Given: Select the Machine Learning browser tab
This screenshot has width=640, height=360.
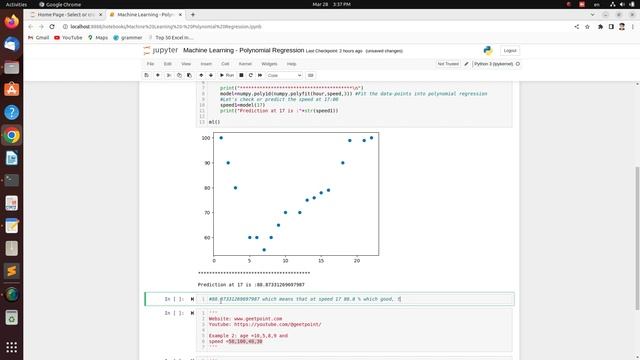Looking at the screenshot, I should (x=145, y=15).
